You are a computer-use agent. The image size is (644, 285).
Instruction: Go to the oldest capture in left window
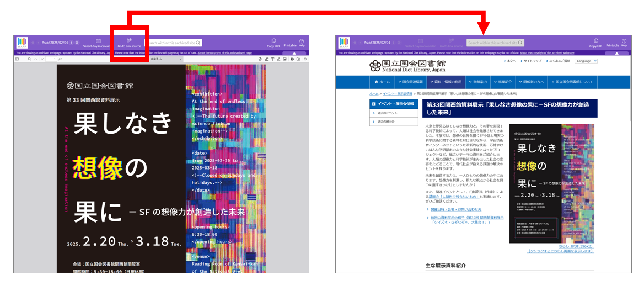coord(33,43)
